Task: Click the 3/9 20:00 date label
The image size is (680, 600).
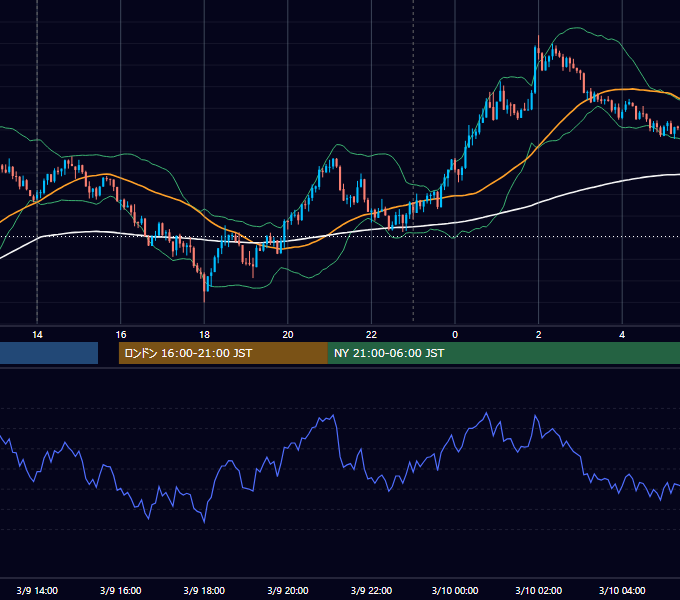Action: (288, 590)
